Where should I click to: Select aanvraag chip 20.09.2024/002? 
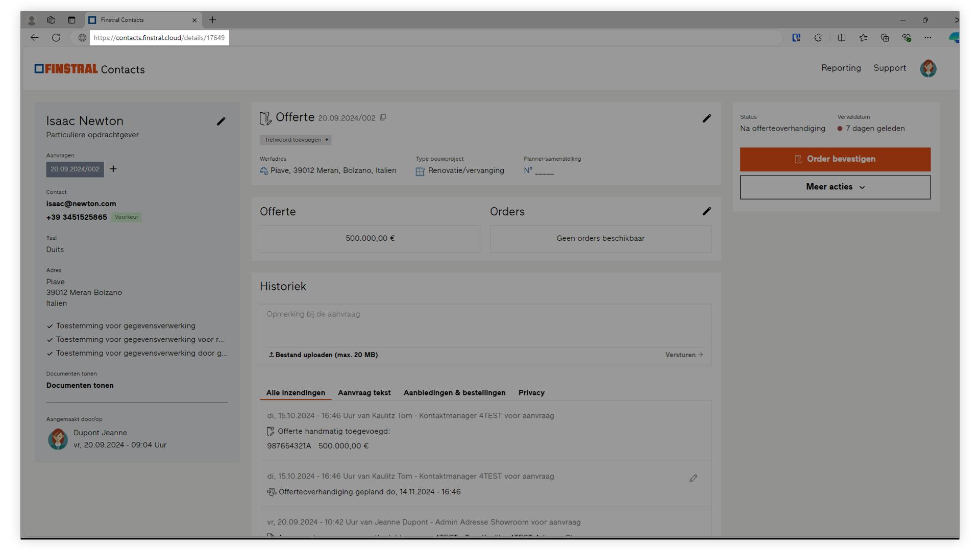(75, 169)
